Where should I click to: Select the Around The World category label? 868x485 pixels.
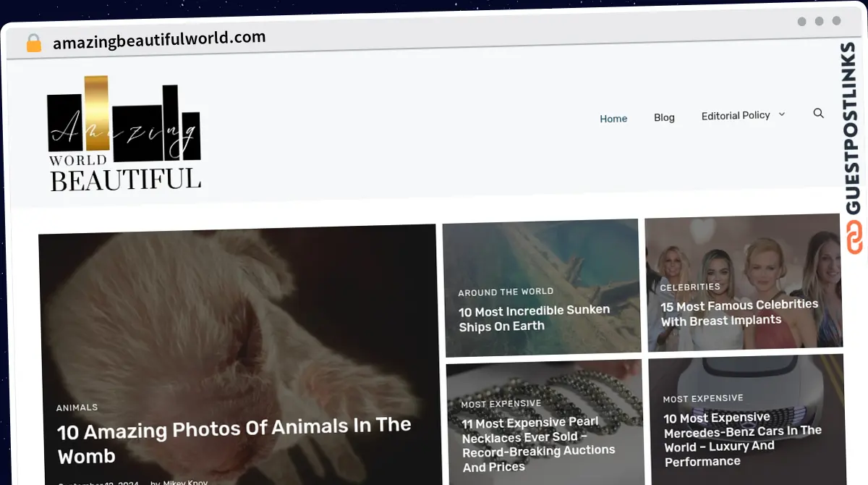click(x=506, y=292)
